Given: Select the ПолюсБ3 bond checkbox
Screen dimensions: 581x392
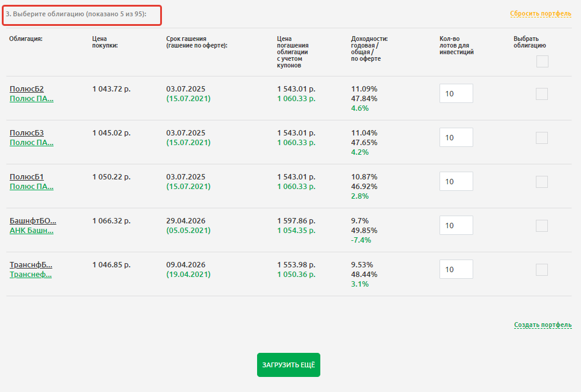Looking at the screenshot, I should (x=542, y=138).
